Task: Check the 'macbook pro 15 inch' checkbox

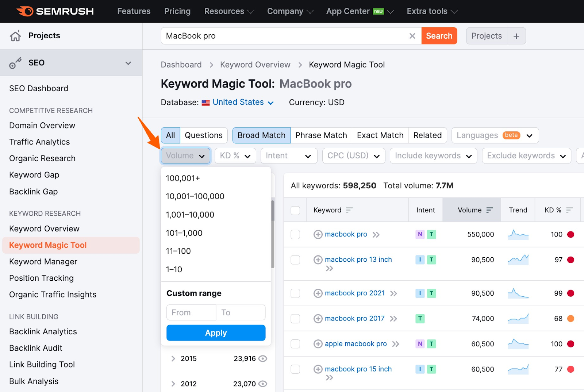Action: click(295, 369)
